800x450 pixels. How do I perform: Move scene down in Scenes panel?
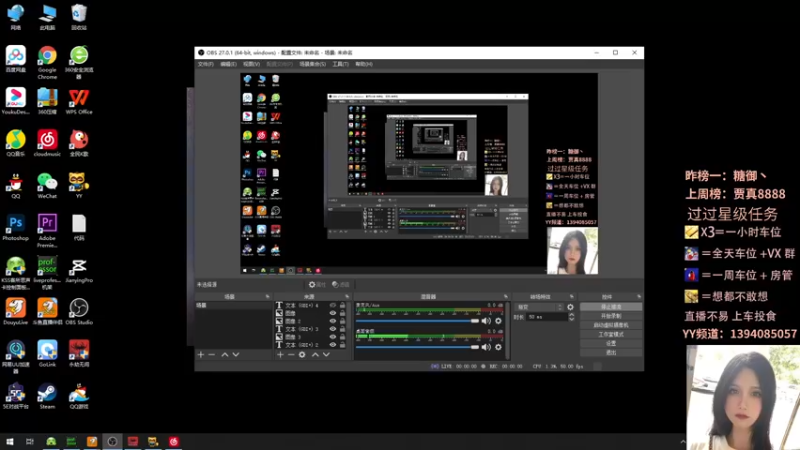pyautogui.click(x=236, y=354)
